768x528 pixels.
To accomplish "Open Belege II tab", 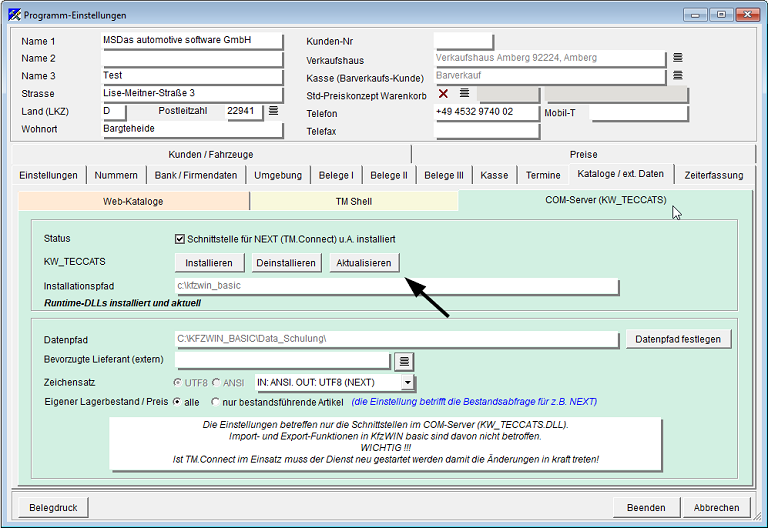I will [x=389, y=175].
